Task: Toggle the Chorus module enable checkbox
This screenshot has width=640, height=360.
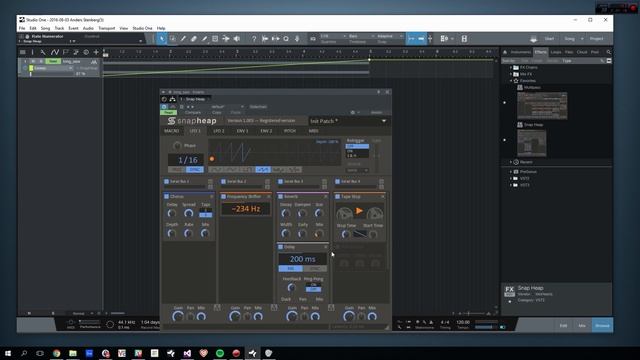Action: pos(167,197)
